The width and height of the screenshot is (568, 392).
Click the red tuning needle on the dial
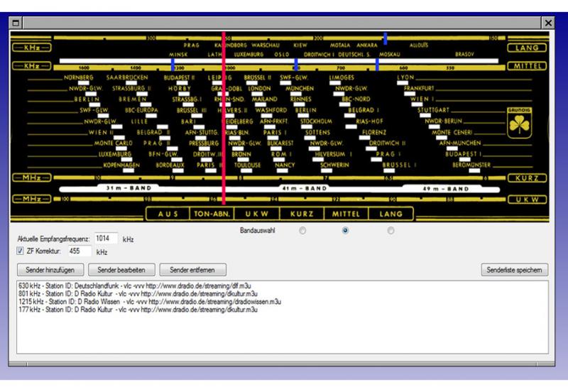click(224, 121)
